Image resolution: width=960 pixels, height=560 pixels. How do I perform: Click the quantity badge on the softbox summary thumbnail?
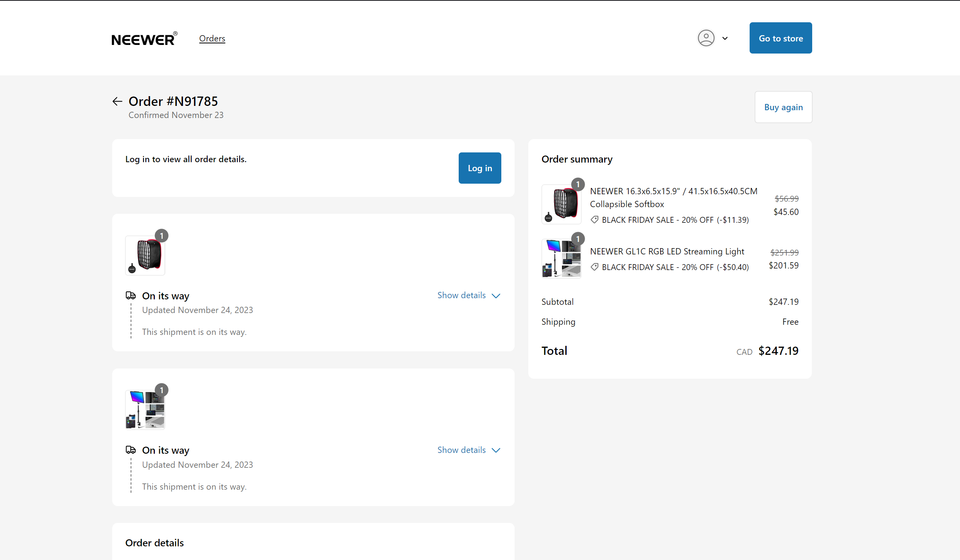578,184
